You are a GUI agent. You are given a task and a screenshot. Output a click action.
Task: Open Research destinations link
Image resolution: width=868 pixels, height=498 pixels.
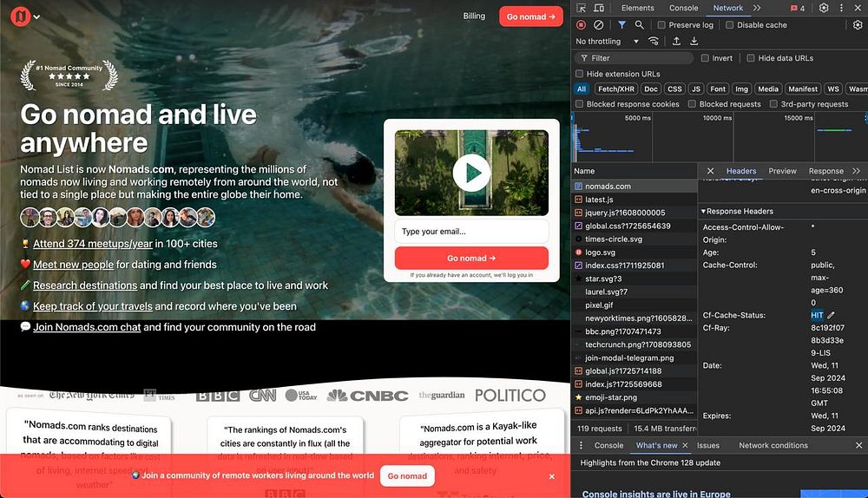click(85, 285)
